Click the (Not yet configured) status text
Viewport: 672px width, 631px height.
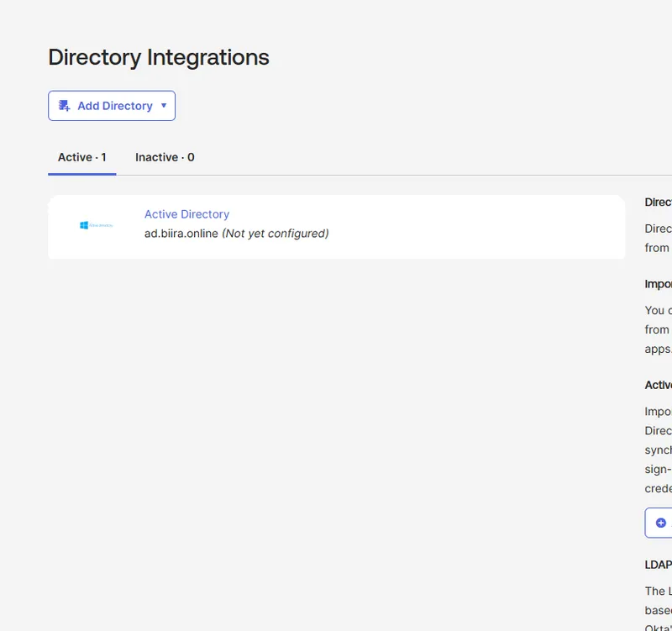point(276,234)
